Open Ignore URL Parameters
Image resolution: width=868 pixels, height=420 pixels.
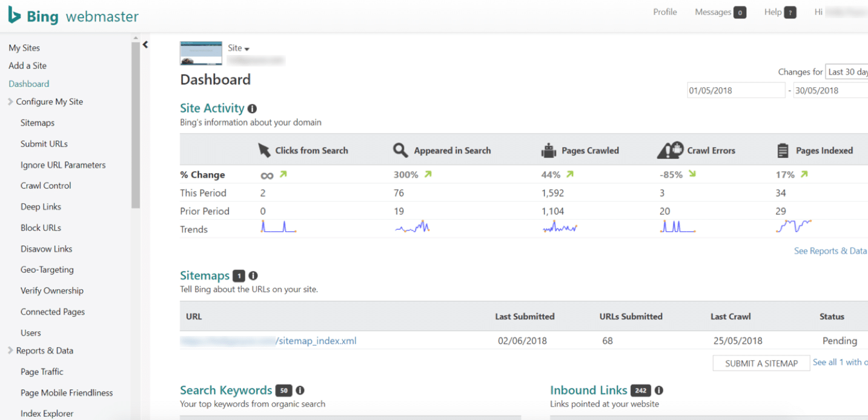(x=63, y=165)
